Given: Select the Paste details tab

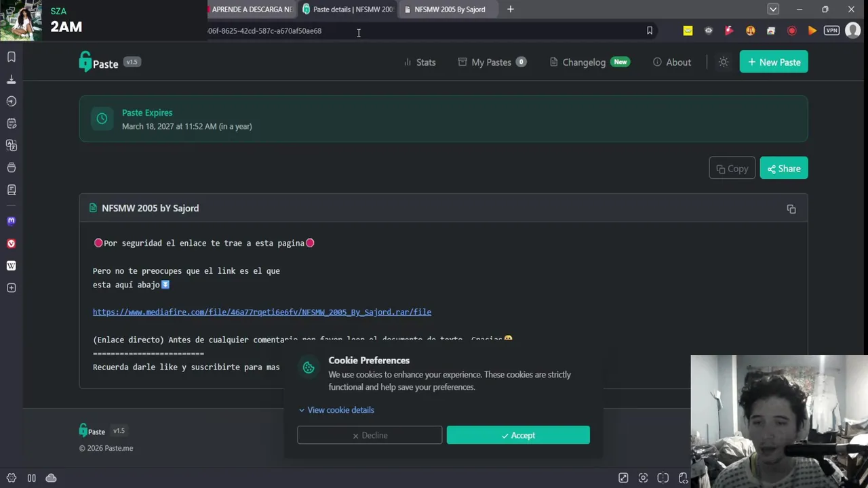Looking at the screenshot, I should [x=348, y=9].
